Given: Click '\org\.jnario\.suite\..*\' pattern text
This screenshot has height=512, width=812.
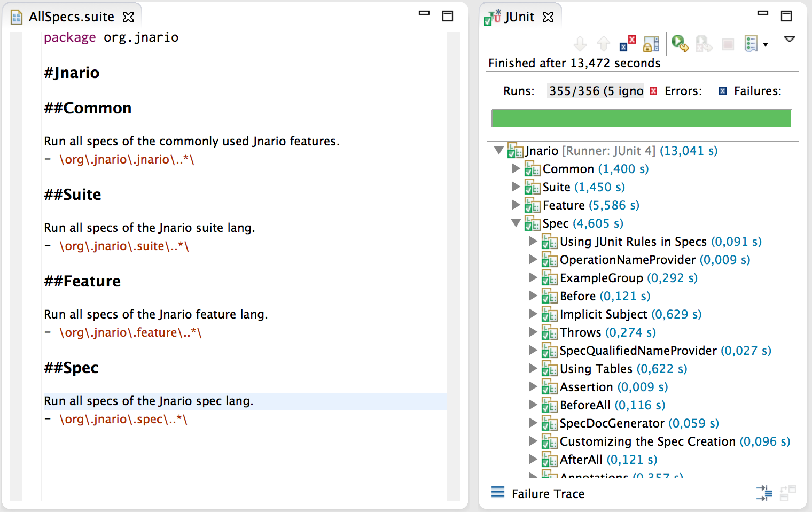Looking at the screenshot, I should click(124, 246).
